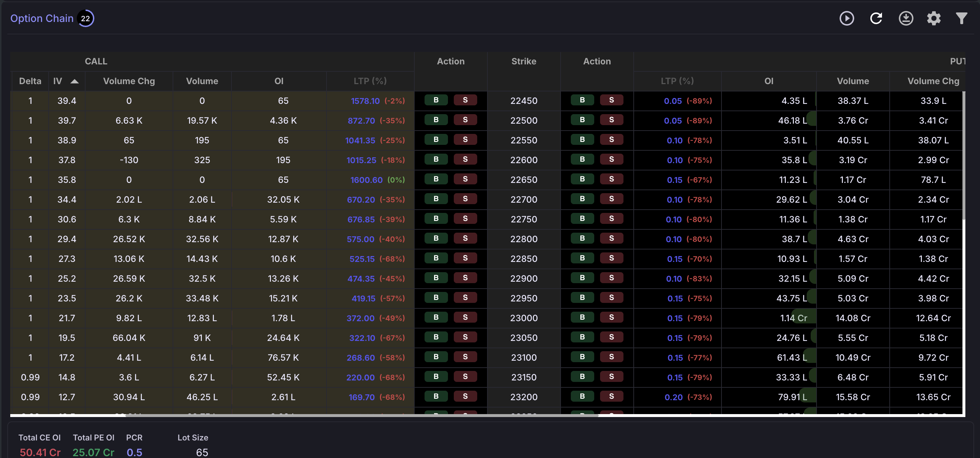Viewport: 980px width, 458px height.
Task: Click put volume change 12.64 Cr
Action: (x=933, y=318)
